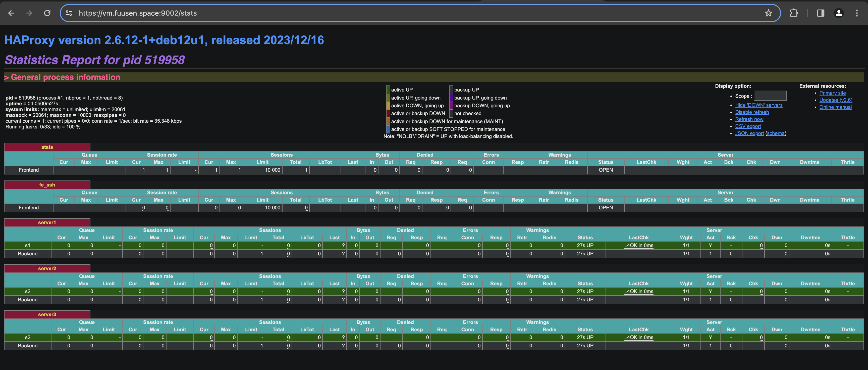Click Dwntme header in server1 table

pyautogui.click(x=810, y=238)
